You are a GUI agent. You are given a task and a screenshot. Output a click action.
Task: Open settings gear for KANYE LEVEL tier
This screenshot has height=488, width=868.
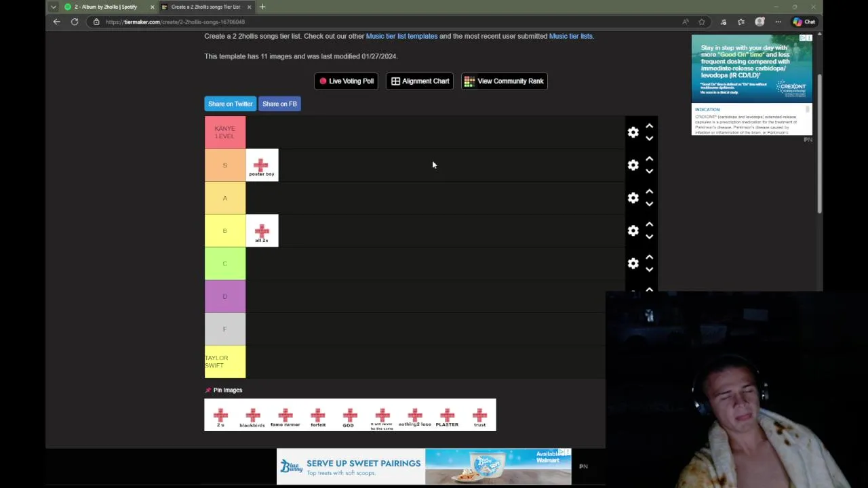pyautogui.click(x=633, y=133)
